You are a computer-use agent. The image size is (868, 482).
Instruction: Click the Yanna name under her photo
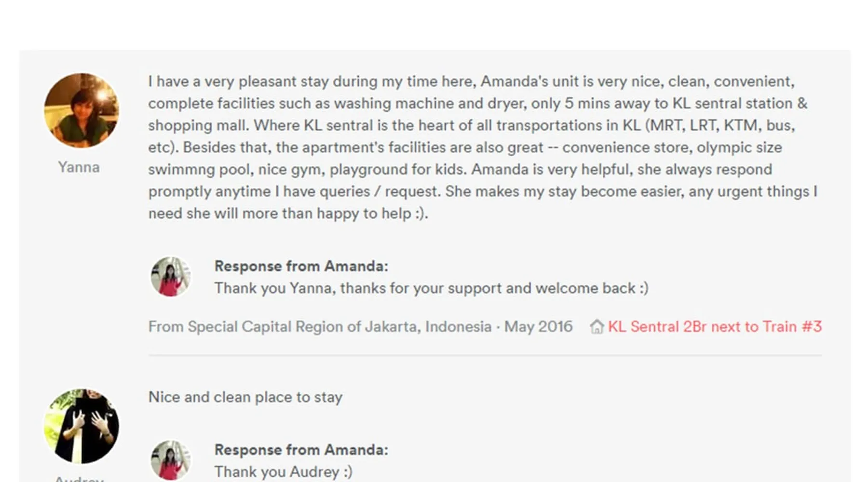[x=79, y=167]
